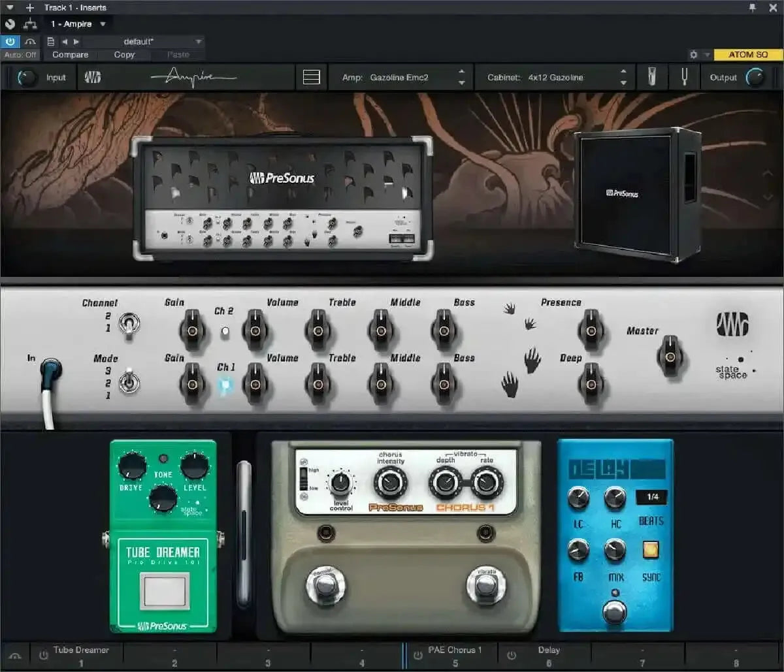The image size is (784, 672).
Task: Open the microphone edit icon
Action: pos(652,77)
